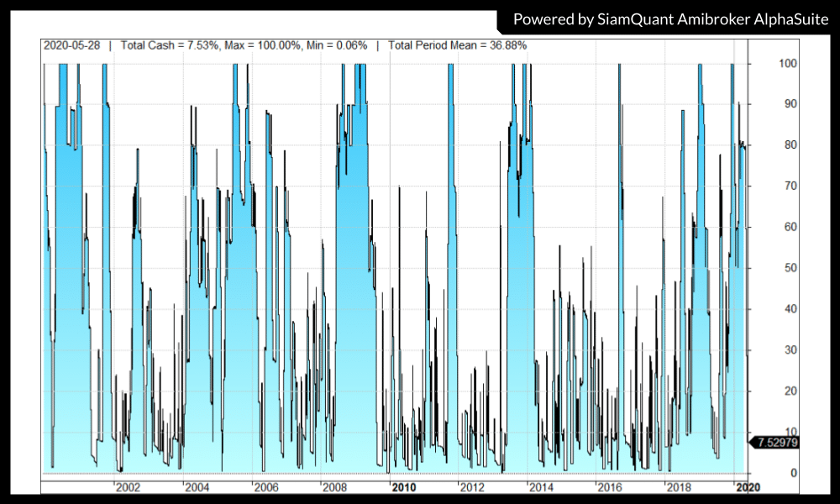Click the 100 label on the y-axis
The width and height of the screenshot is (840, 504).
tap(787, 63)
